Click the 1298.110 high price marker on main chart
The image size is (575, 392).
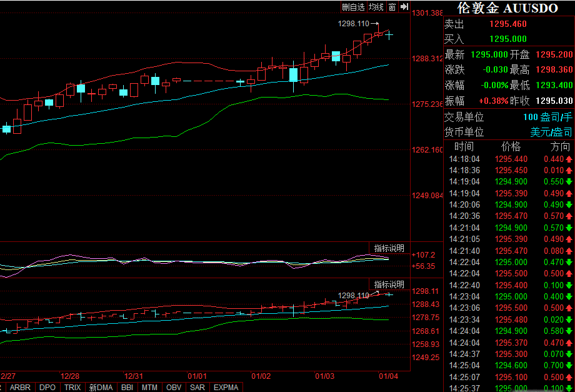pyautogui.click(x=354, y=23)
